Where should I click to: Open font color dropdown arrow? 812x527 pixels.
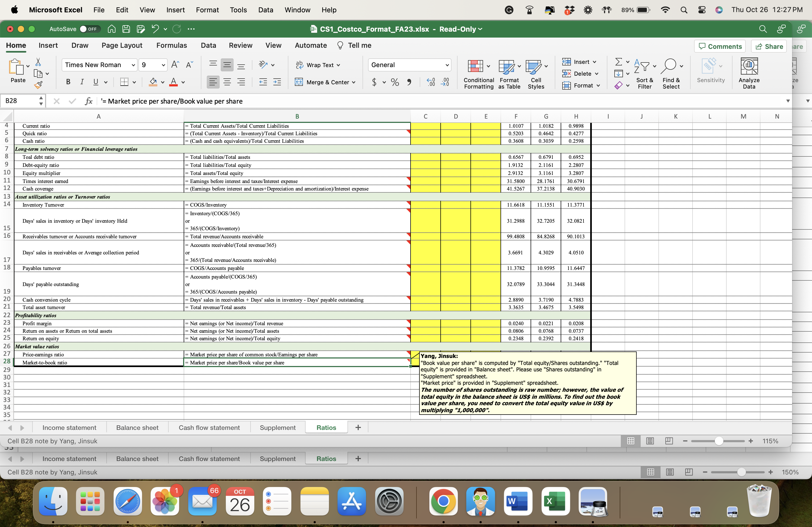pos(183,82)
